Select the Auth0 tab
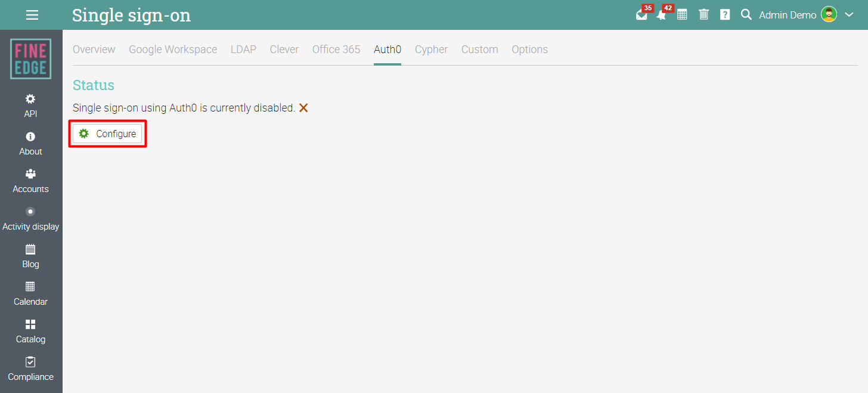Screen dimensions: 868x393 tap(387, 49)
